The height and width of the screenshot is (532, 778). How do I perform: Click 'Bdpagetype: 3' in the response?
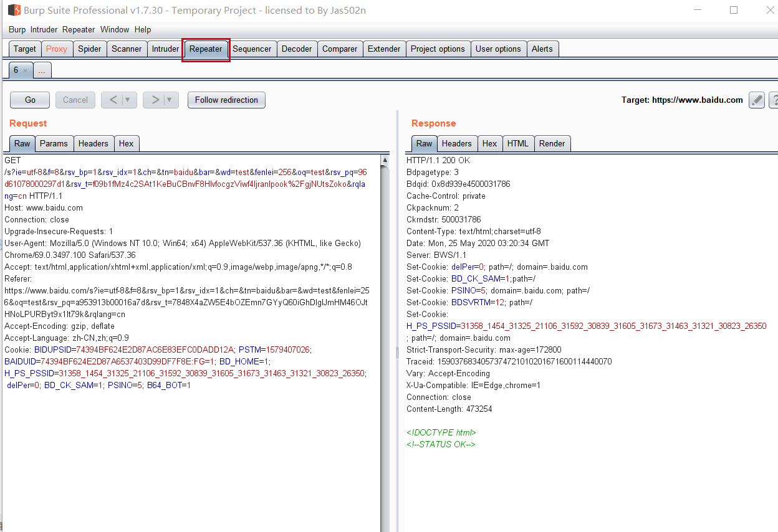coord(433,172)
